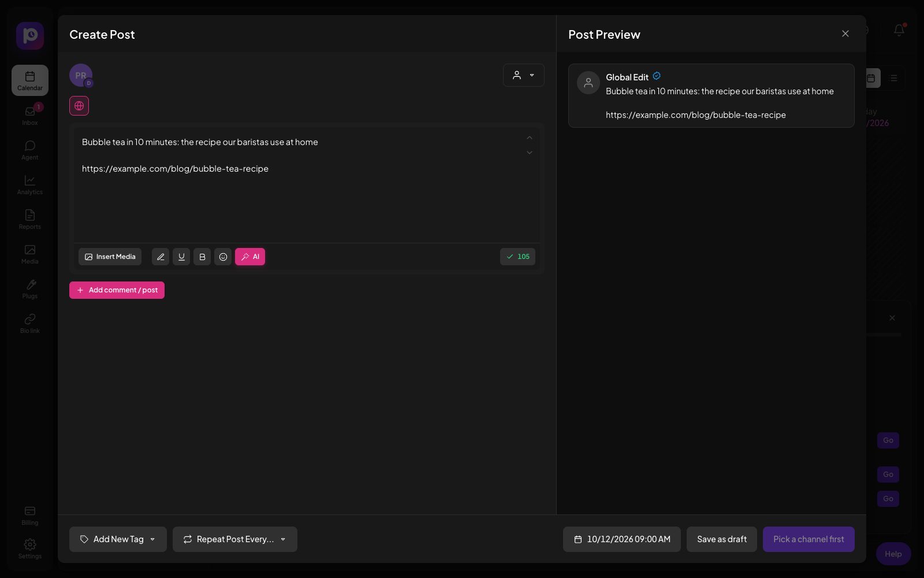Open Reports section
The image size is (924, 578).
(30, 219)
